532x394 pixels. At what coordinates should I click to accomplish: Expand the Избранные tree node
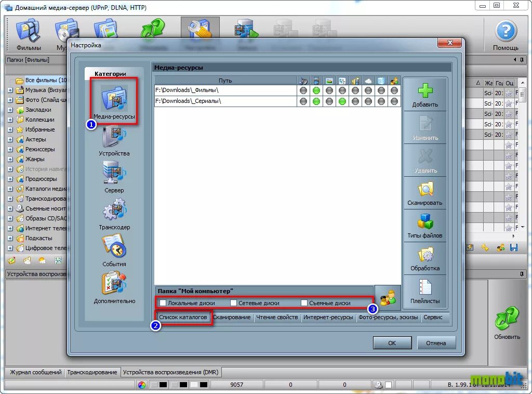(10, 129)
